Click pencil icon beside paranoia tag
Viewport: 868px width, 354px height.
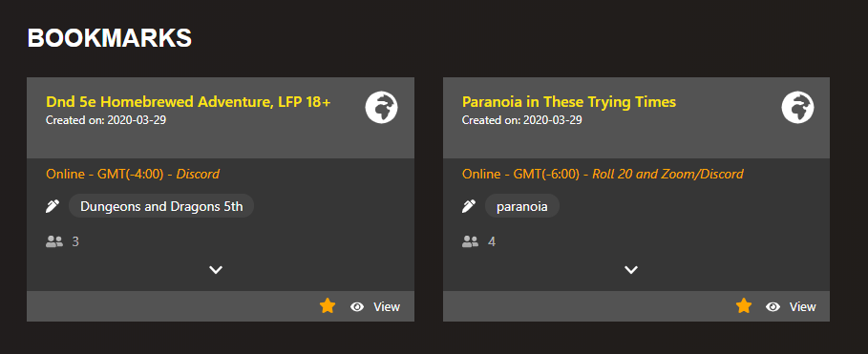(468, 206)
